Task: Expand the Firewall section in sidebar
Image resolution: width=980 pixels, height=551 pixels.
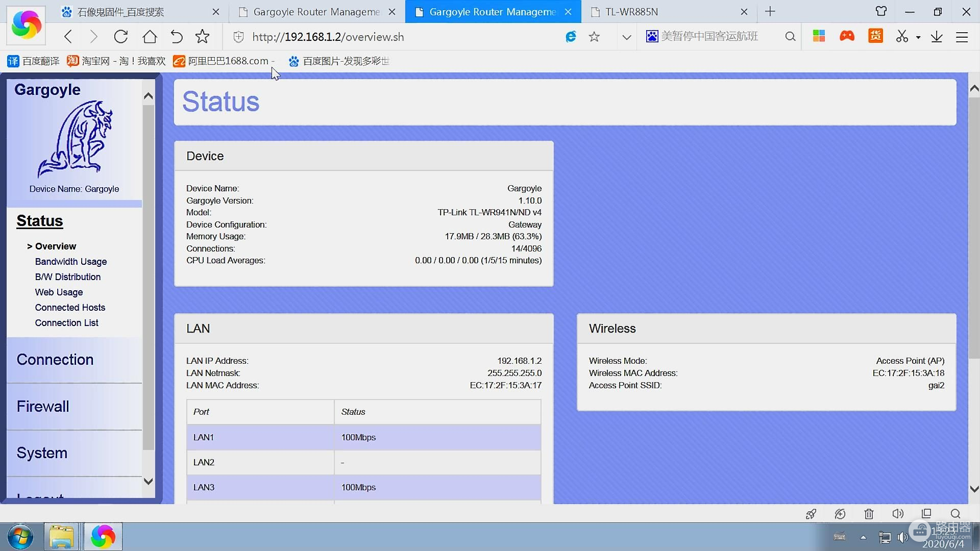Action: click(x=75, y=407)
